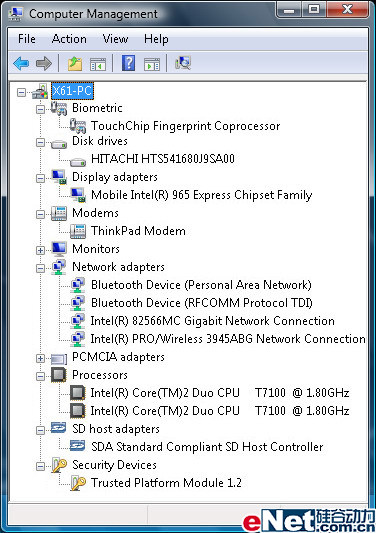
Task: Open the Action menu
Action: (x=69, y=39)
